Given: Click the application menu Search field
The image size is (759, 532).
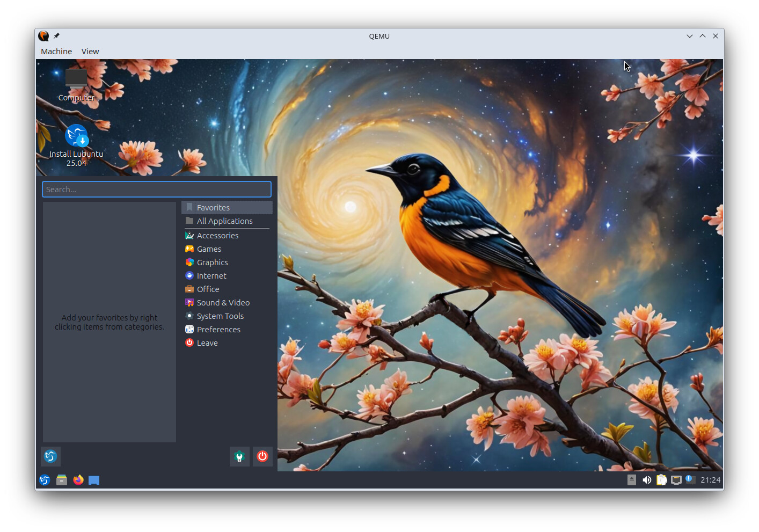Looking at the screenshot, I should pos(157,190).
